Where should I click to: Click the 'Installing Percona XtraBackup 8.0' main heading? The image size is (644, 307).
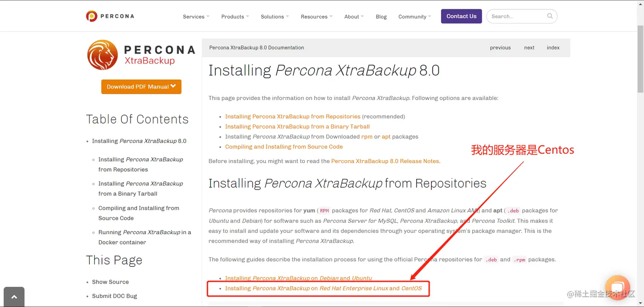pyautogui.click(x=324, y=70)
